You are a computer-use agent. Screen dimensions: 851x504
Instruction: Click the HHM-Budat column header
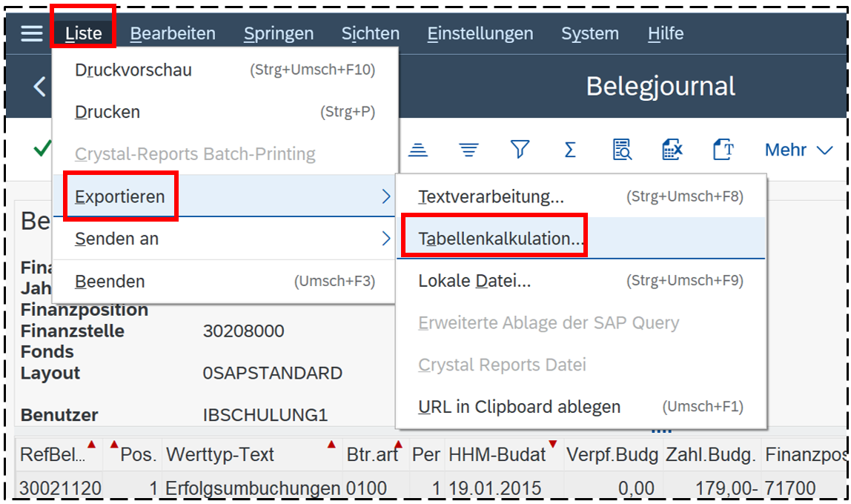[x=497, y=454]
